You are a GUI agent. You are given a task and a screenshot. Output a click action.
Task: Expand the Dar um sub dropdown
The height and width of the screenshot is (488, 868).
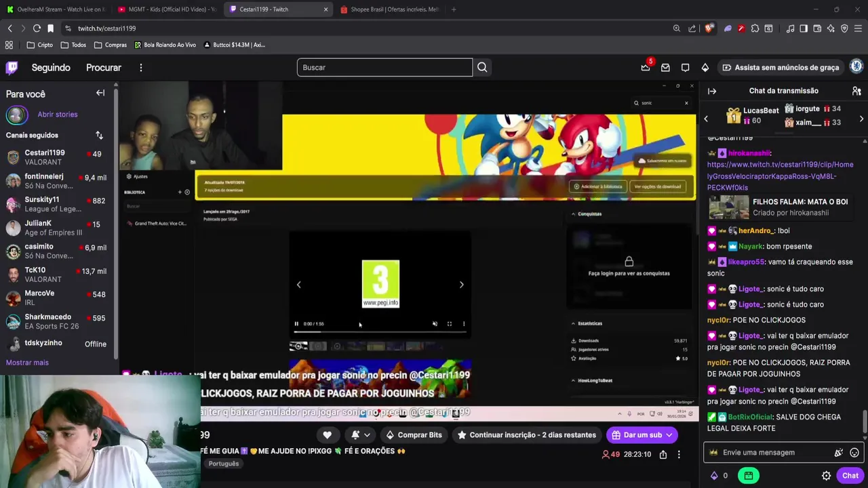(669, 435)
